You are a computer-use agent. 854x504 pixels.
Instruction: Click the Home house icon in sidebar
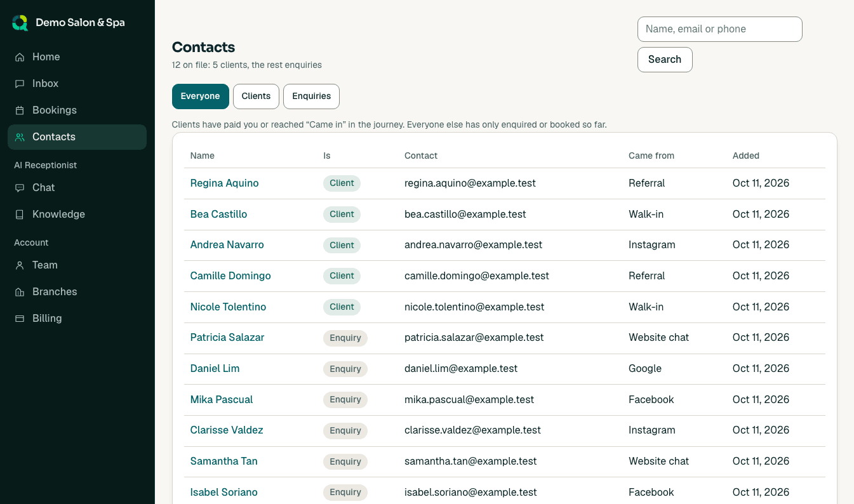[20, 57]
